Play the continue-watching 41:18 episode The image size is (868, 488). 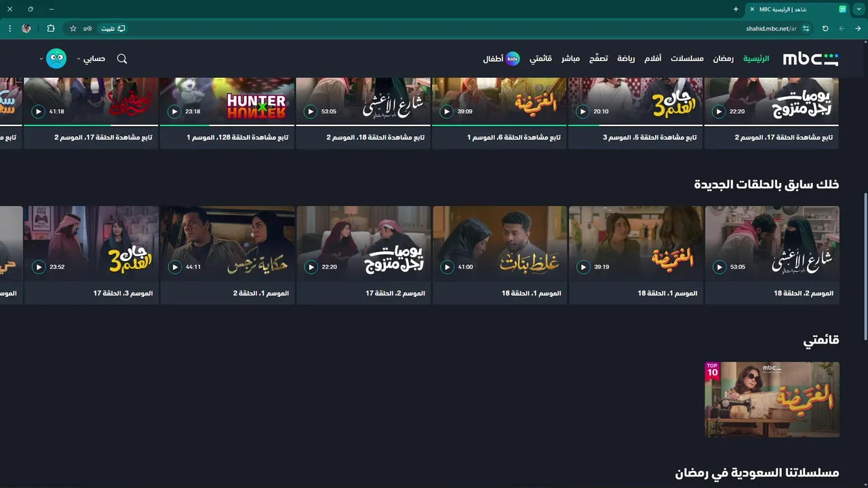pos(38,112)
